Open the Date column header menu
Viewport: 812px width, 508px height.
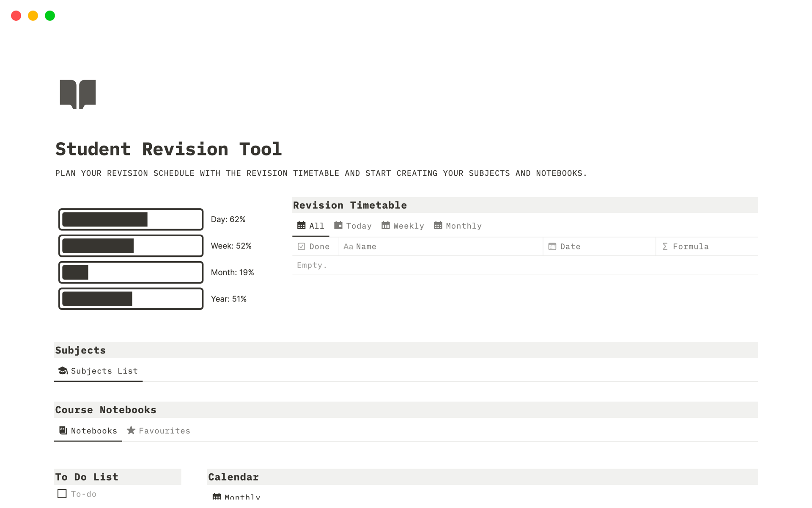570,246
